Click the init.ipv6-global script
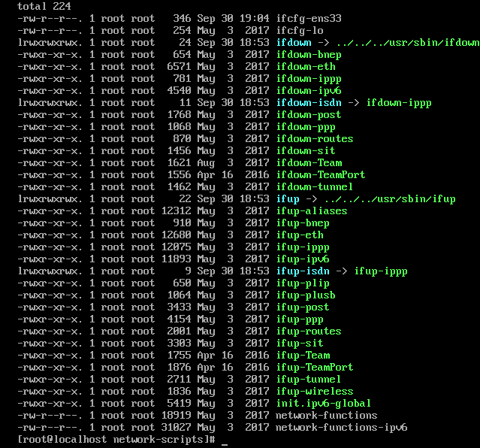This screenshot has width=480, height=448. click(x=324, y=404)
